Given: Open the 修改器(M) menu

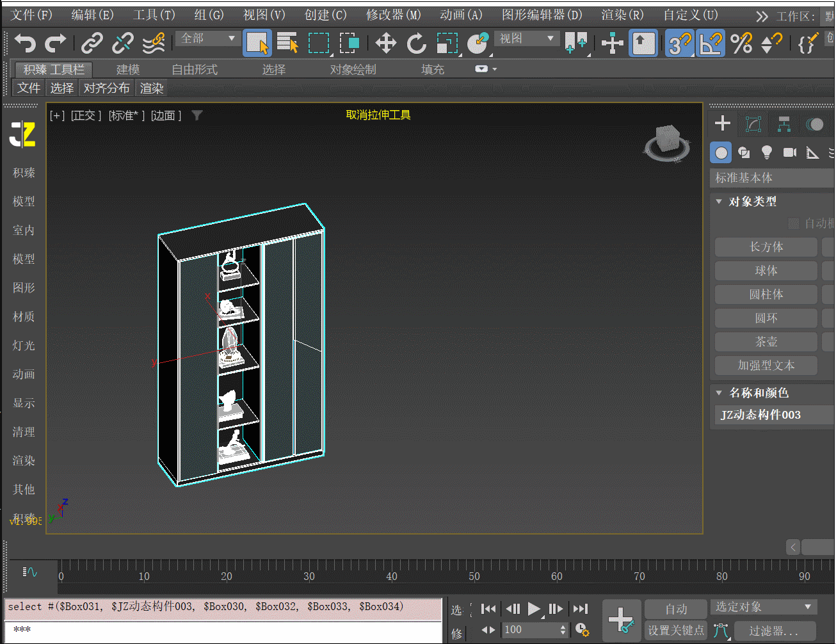Looking at the screenshot, I should [x=394, y=15].
